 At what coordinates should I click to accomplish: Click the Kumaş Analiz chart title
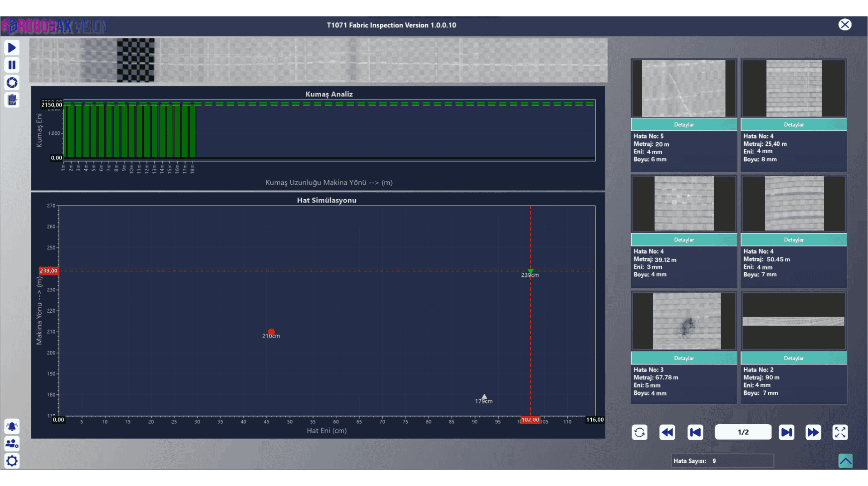coord(329,94)
